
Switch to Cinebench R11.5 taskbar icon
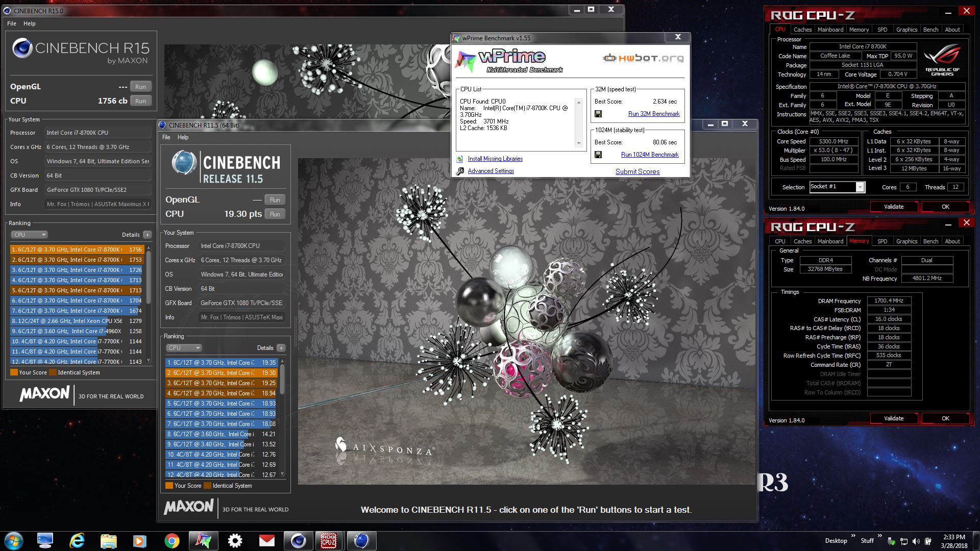(361, 541)
